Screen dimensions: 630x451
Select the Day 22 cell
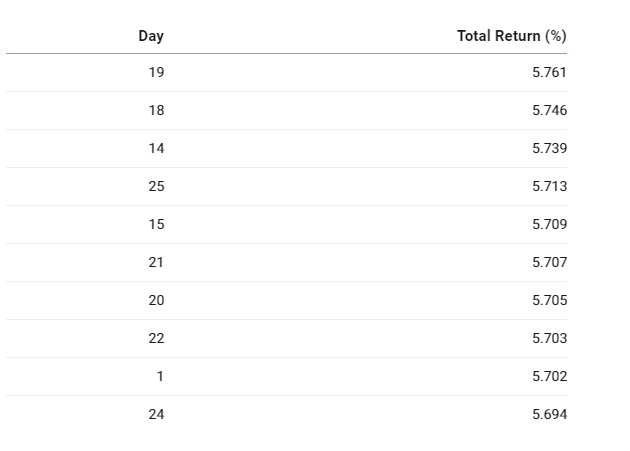point(156,338)
